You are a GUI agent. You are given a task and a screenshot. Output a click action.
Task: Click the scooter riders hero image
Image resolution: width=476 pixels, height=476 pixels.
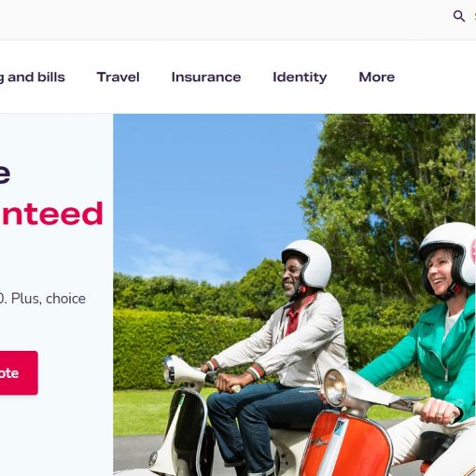tap(294, 295)
